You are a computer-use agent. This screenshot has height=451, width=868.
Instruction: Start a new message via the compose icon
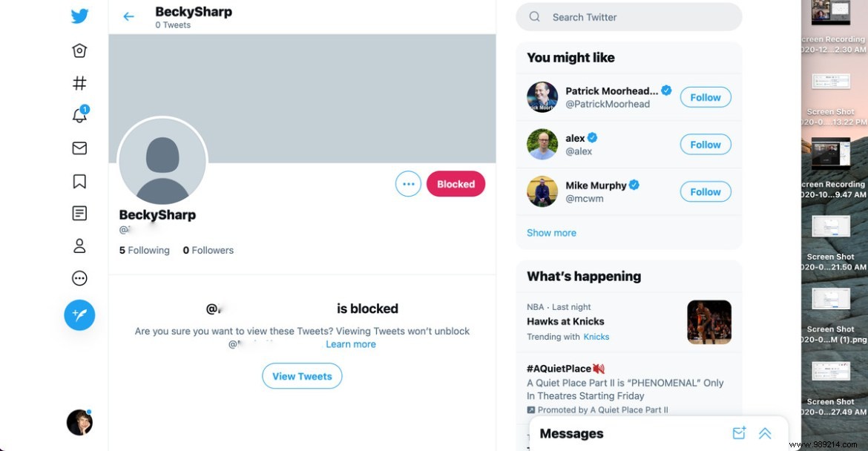[739, 432]
